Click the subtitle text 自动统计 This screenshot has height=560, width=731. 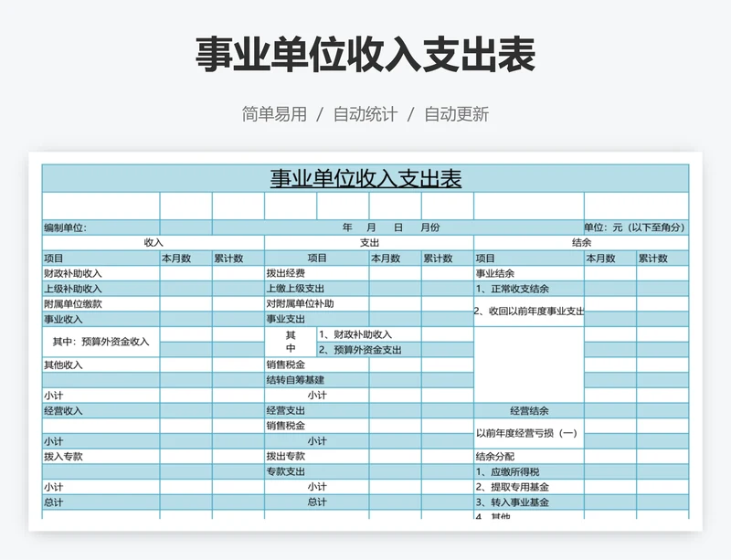[x=365, y=114]
